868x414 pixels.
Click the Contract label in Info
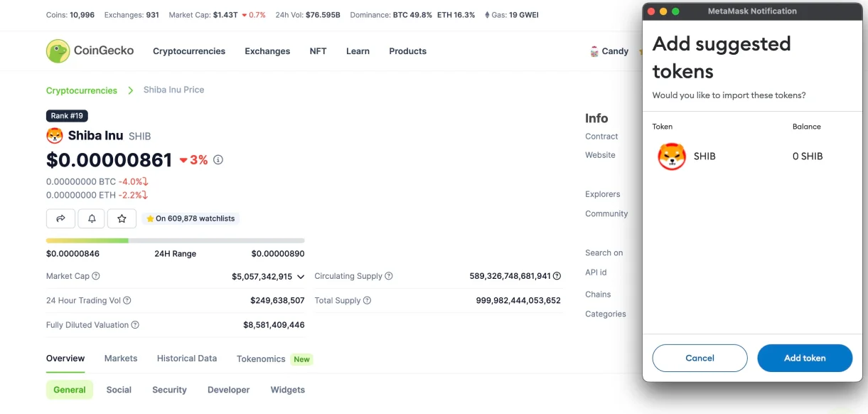pos(601,137)
